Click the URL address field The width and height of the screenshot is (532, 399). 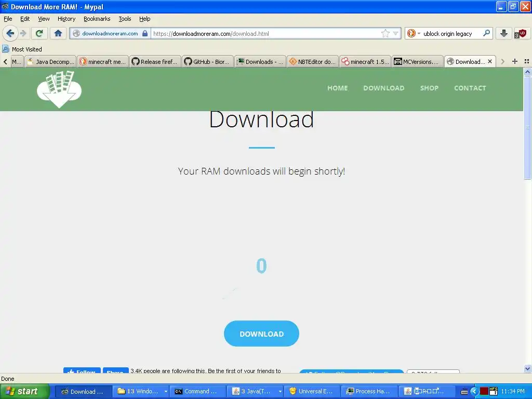(267, 33)
